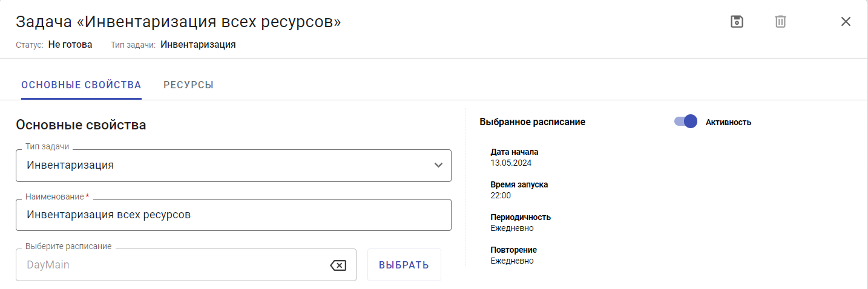Click the Не готова status value
Screen dimensions: 868x289
pyautogui.click(x=70, y=44)
